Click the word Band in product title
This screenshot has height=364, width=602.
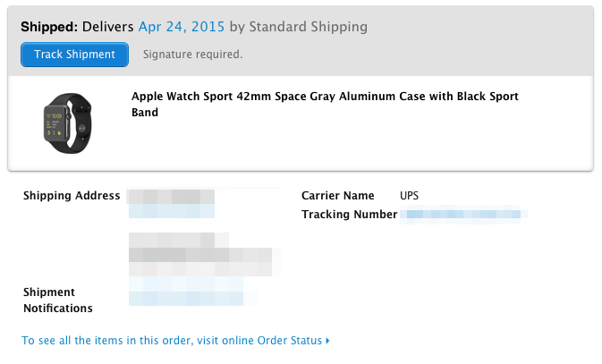145,113
